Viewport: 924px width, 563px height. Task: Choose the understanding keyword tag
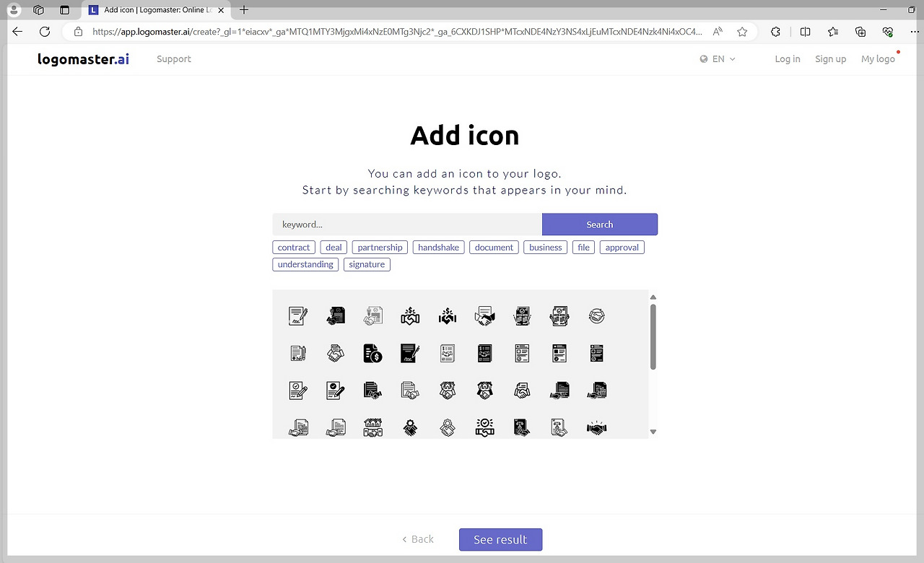305,265
